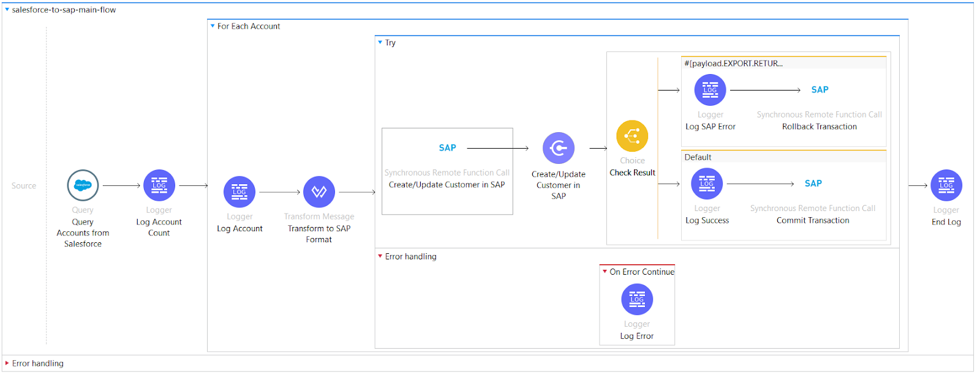Click the Log Error logger icon
The image size is (980, 375).
(x=637, y=300)
